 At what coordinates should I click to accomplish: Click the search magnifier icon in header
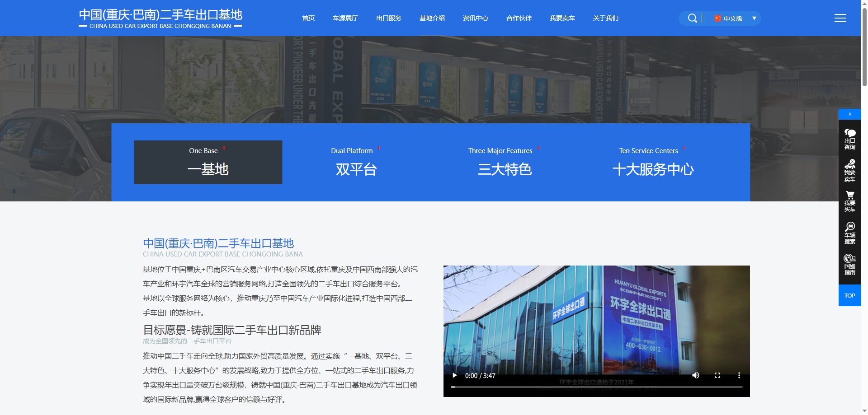[692, 18]
